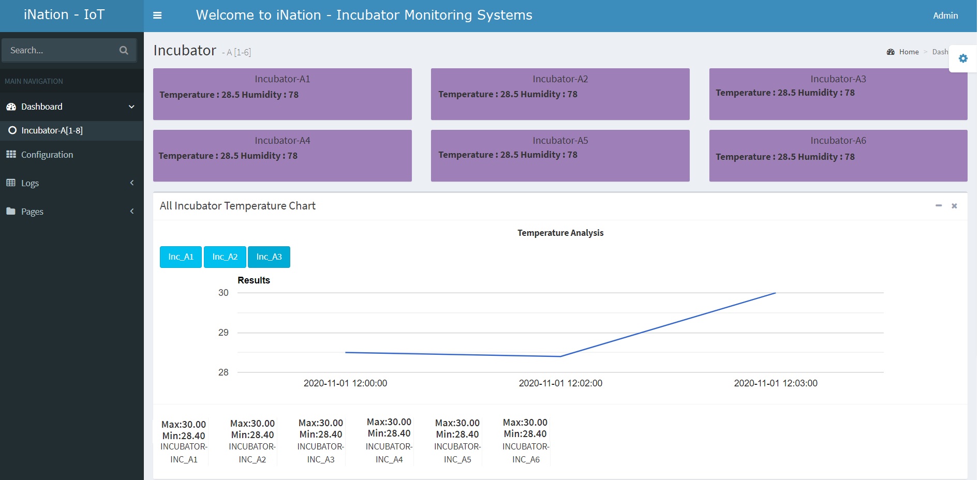Click the iNation - IoT logo link

tap(64, 15)
